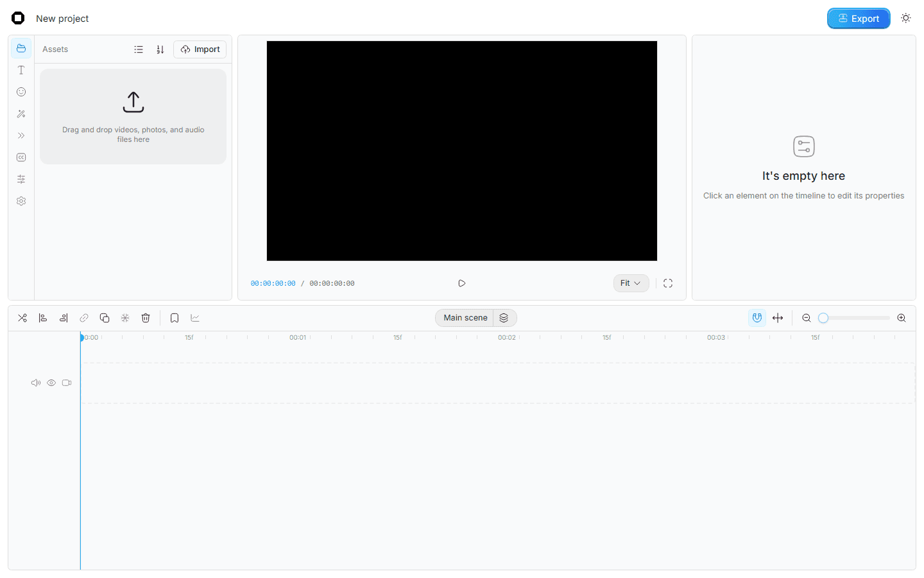Toggle timeline magnet snapping

pos(757,318)
